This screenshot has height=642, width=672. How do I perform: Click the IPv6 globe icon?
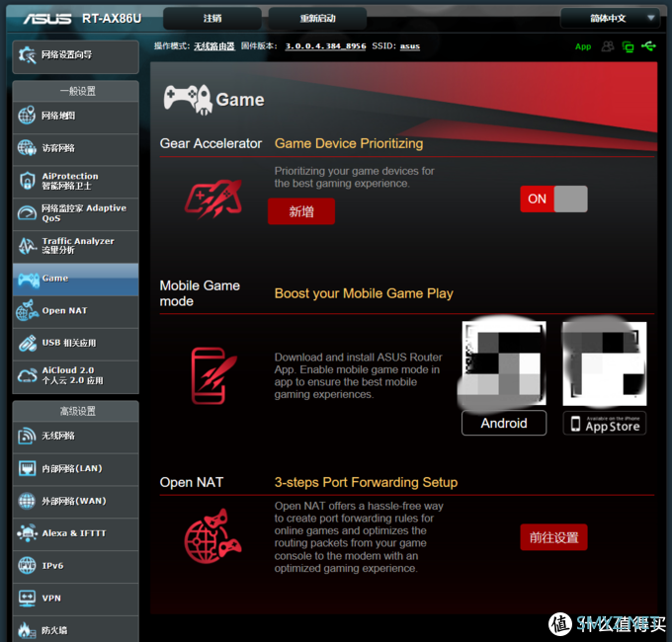pyautogui.click(x=27, y=565)
